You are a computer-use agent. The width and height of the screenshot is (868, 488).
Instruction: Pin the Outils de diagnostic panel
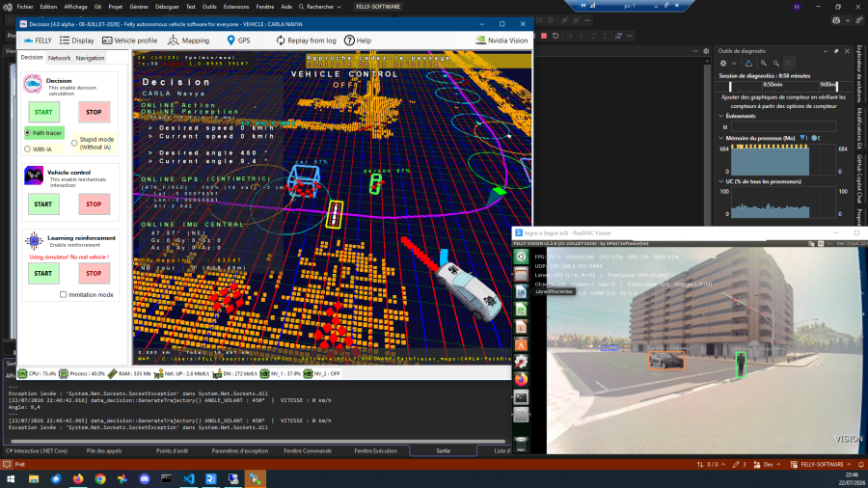836,51
